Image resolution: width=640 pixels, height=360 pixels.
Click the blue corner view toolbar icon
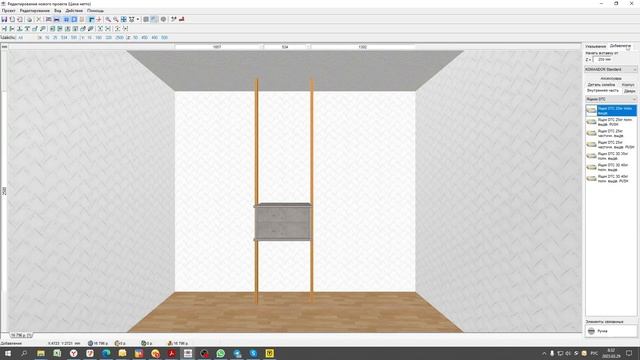[91, 19]
